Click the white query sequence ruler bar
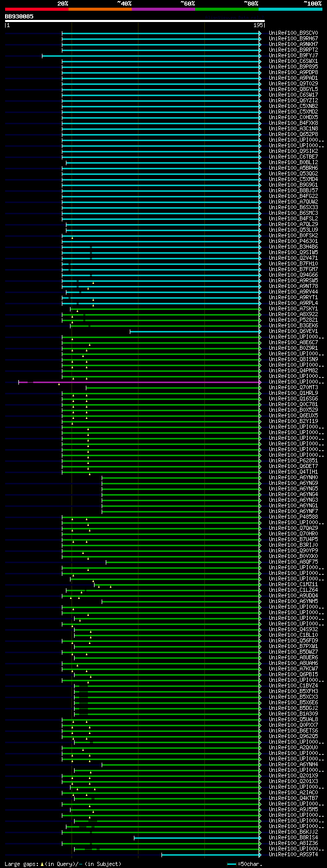The height and width of the screenshot is (868, 327). pos(135,21)
